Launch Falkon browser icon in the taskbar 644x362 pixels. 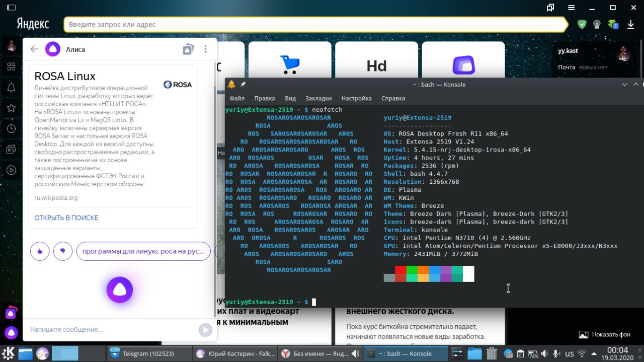[42, 353]
